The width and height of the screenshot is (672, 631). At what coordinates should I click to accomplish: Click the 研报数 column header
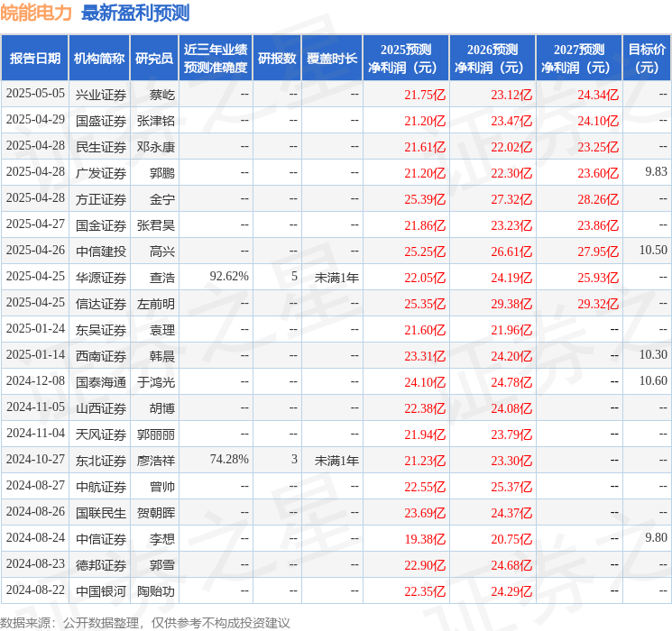click(277, 59)
